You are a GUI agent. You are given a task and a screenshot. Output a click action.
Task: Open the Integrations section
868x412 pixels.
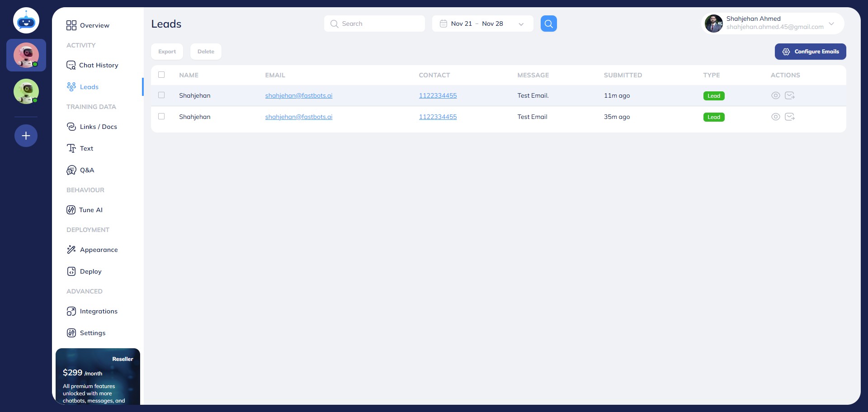click(99, 311)
